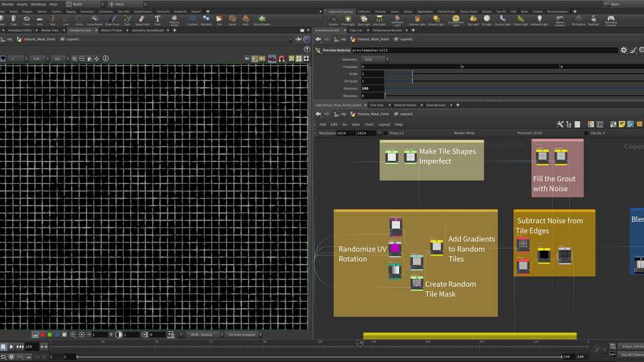Viewport: 644px width, 362px height.
Task: Toggle full color RGB display
Action: 35,335
